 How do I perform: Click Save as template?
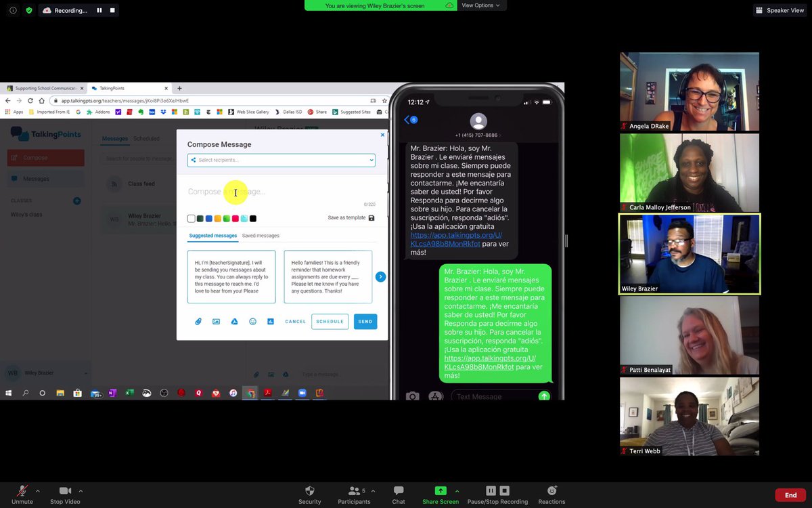point(351,217)
